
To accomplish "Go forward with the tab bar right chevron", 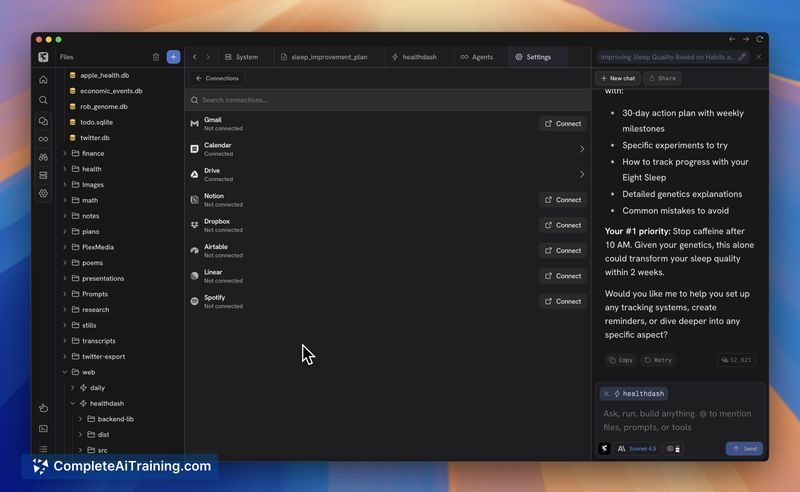I will tap(208, 57).
